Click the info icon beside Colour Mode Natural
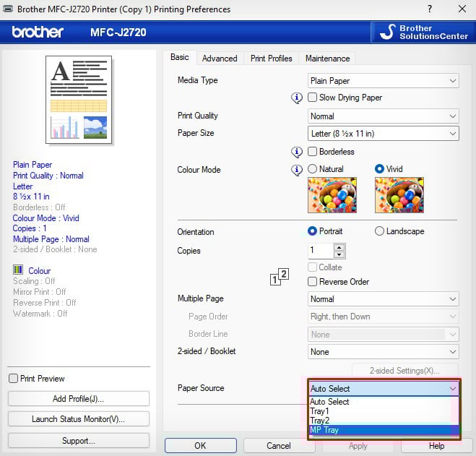Screen dimensions: 476x456 click(x=297, y=170)
